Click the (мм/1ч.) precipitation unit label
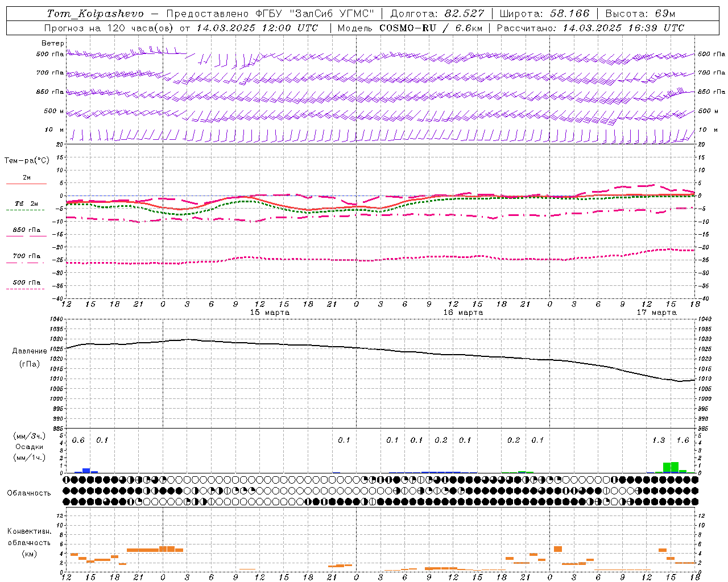The image size is (728, 582). pyautogui.click(x=30, y=458)
